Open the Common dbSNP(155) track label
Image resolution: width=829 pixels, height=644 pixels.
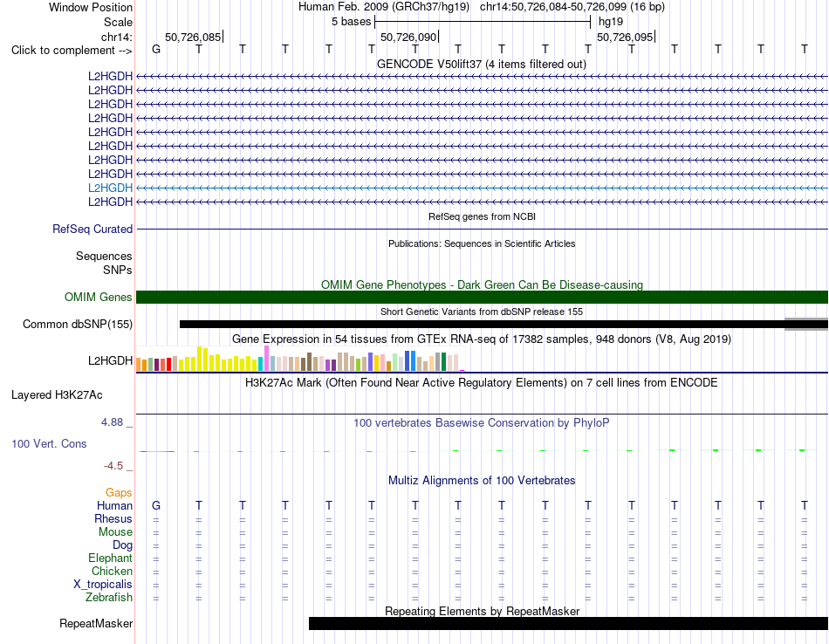(77, 324)
